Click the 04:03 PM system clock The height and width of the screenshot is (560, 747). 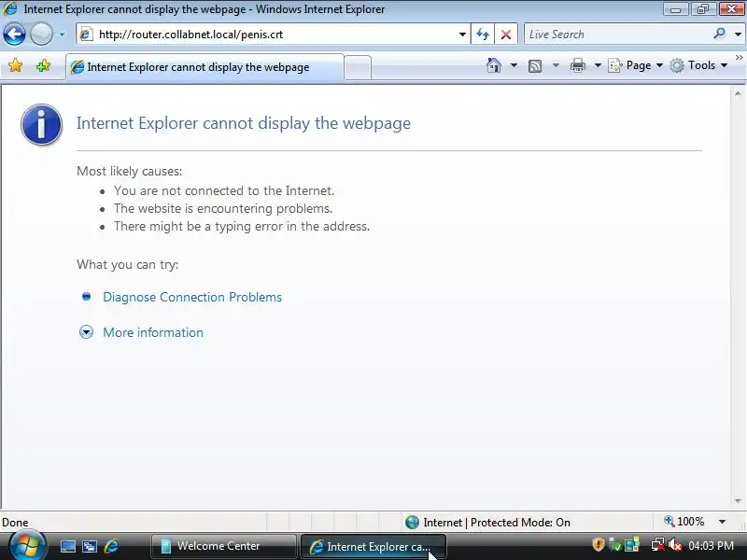point(711,545)
